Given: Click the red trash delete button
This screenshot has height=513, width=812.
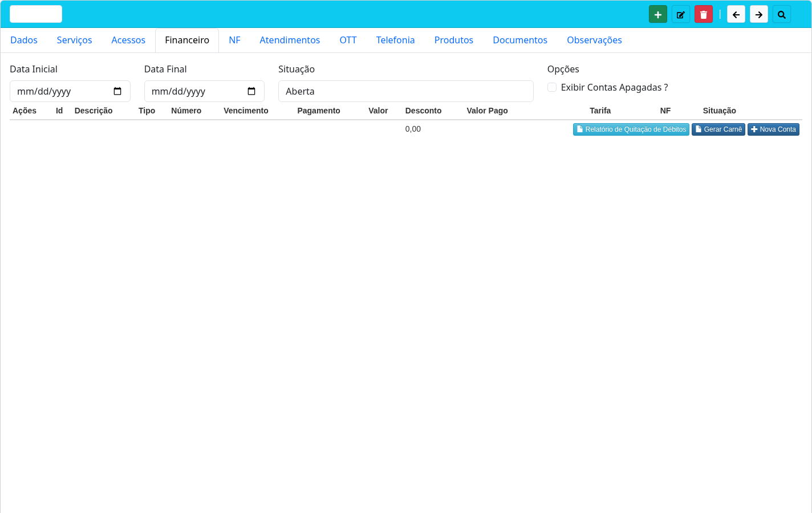Looking at the screenshot, I should point(703,14).
